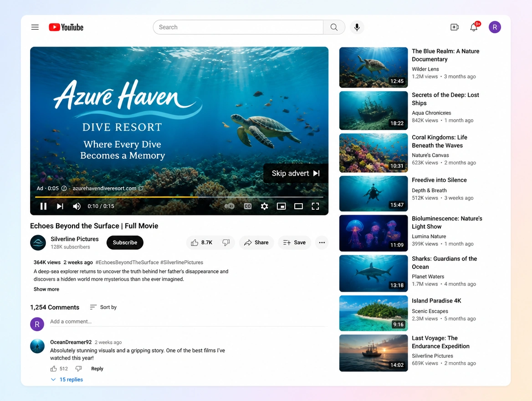The height and width of the screenshot is (401, 532).
Task: Skip to the next video
Action: click(x=60, y=206)
